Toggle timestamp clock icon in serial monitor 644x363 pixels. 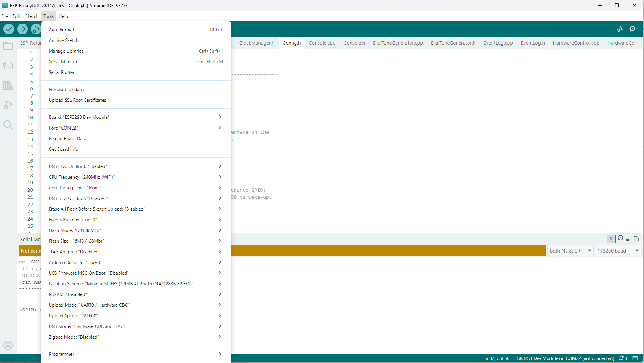620,238
